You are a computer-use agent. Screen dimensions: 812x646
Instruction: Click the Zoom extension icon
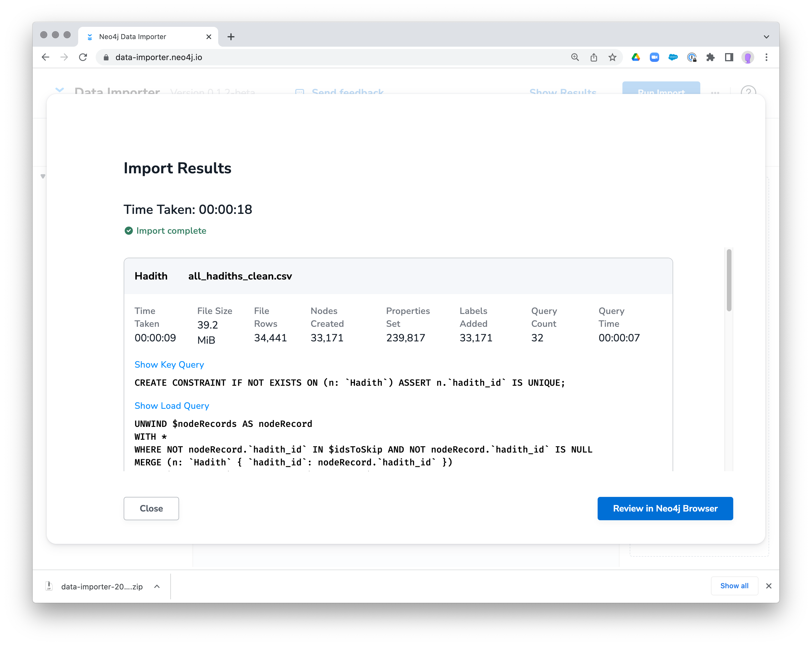654,57
